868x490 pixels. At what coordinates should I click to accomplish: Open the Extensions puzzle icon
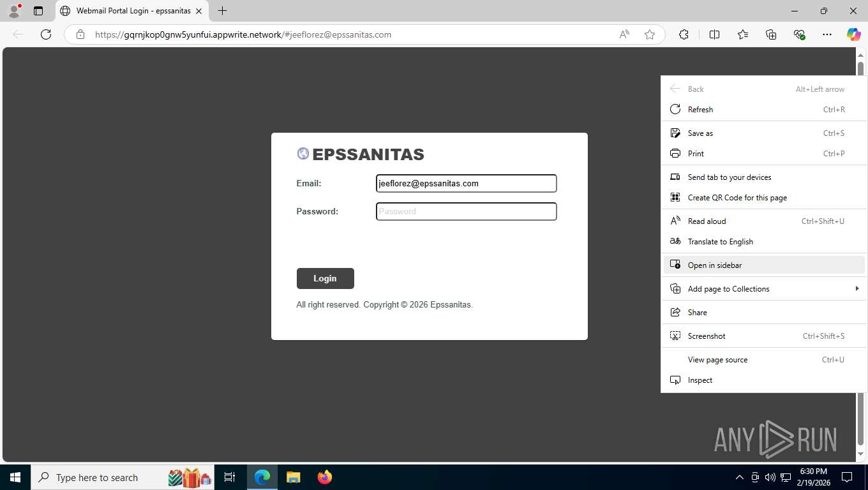pos(684,34)
